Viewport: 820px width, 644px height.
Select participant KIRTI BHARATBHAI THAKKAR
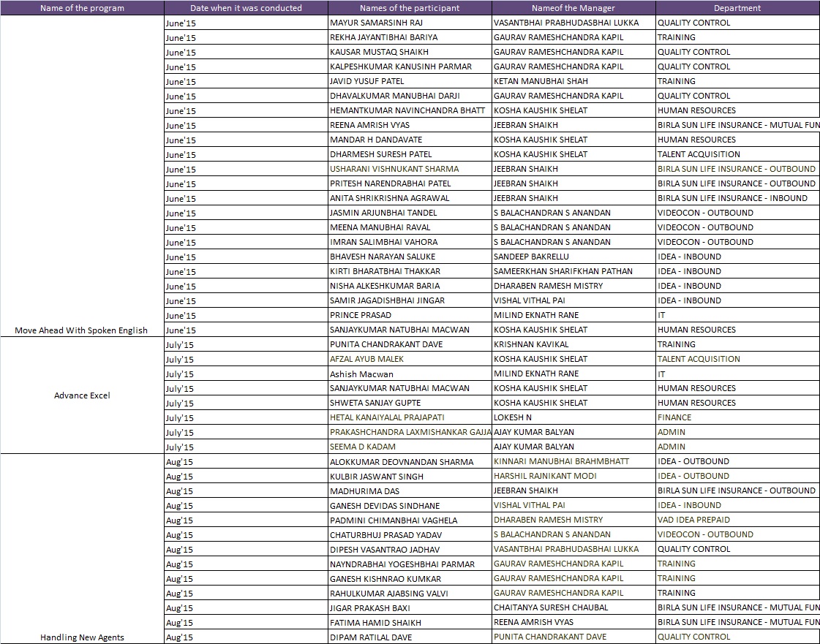[410, 271]
